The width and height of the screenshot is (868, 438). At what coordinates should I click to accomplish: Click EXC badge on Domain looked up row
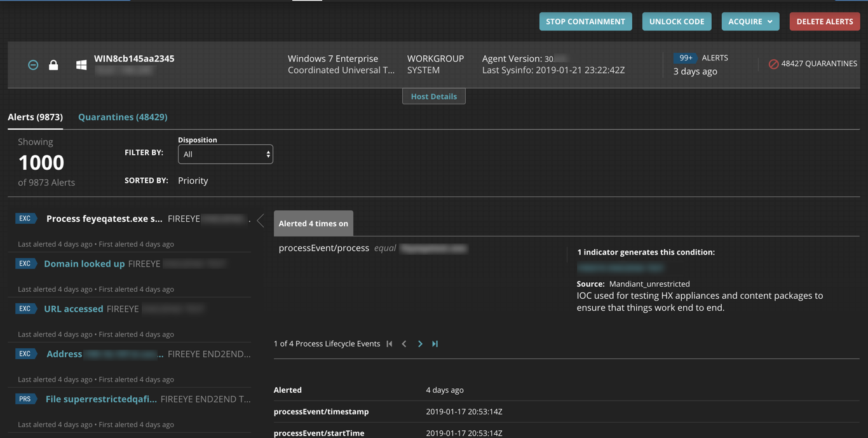tap(25, 264)
